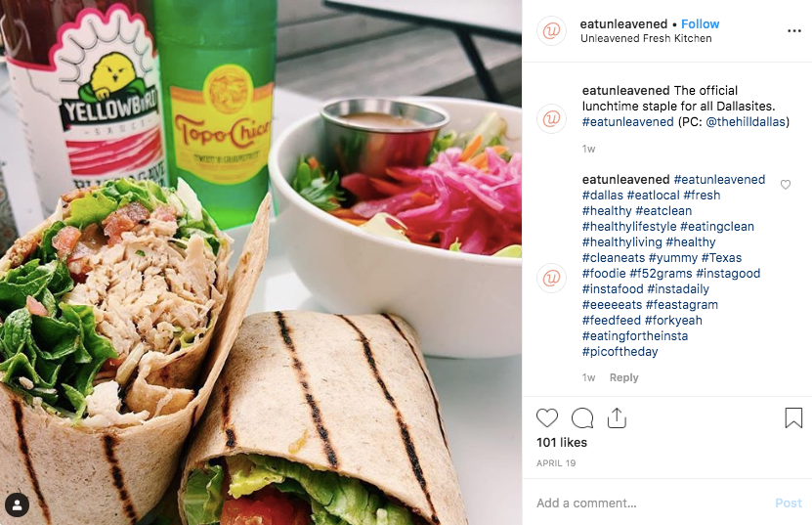Image resolution: width=812 pixels, height=525 pixels.
Task: Follow the eatunleavened account
Action: pos(701,23)
